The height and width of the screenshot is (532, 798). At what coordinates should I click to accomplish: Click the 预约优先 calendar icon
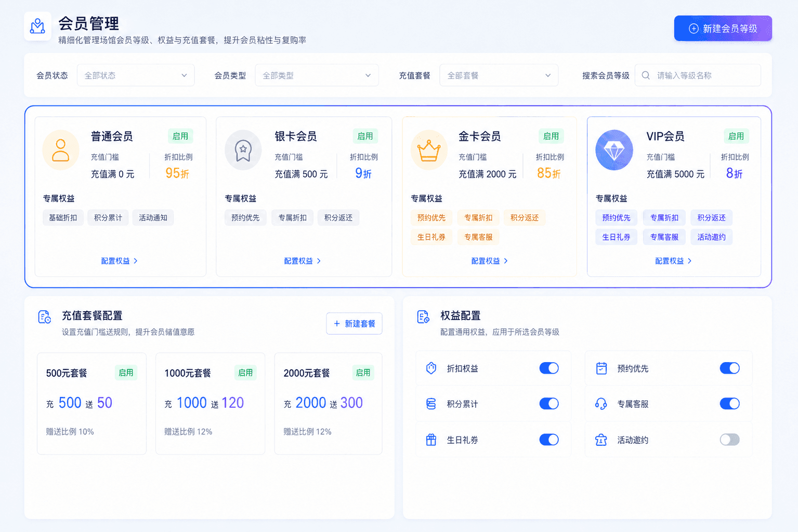point(601,368)
